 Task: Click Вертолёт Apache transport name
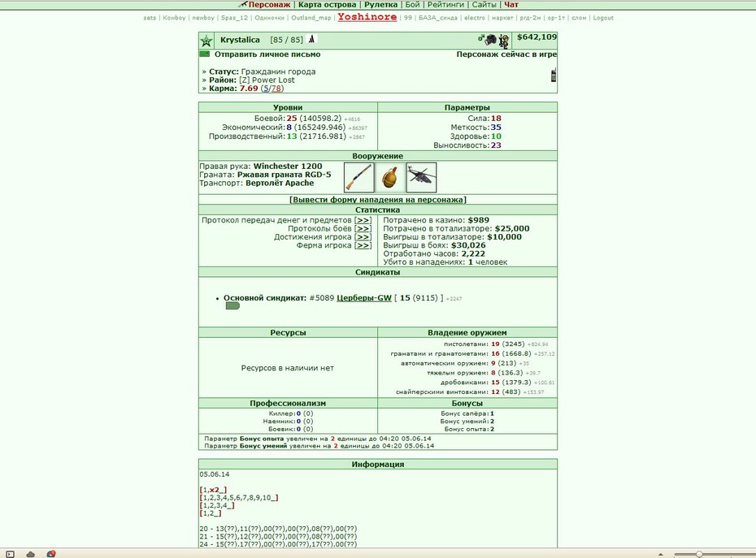coord(280,183)
